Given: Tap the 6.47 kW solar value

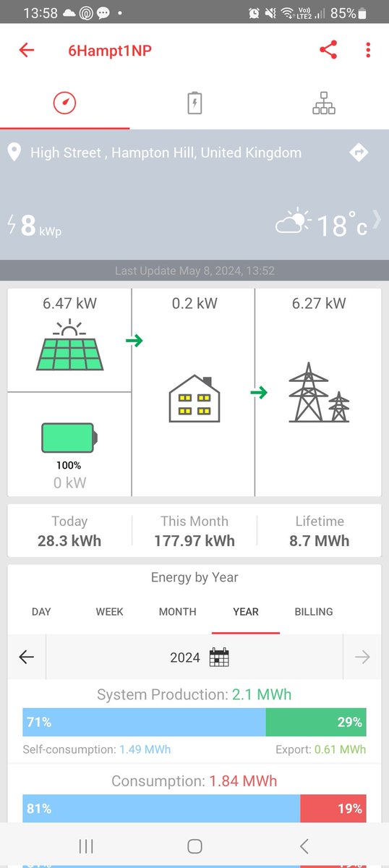Looking at the screenshot, I should coord(69,303).
